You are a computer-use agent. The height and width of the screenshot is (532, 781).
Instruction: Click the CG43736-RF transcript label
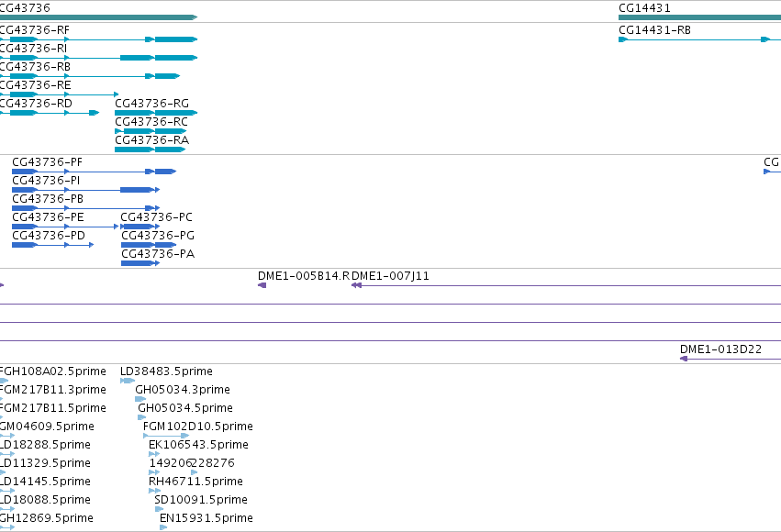(34, 30)
